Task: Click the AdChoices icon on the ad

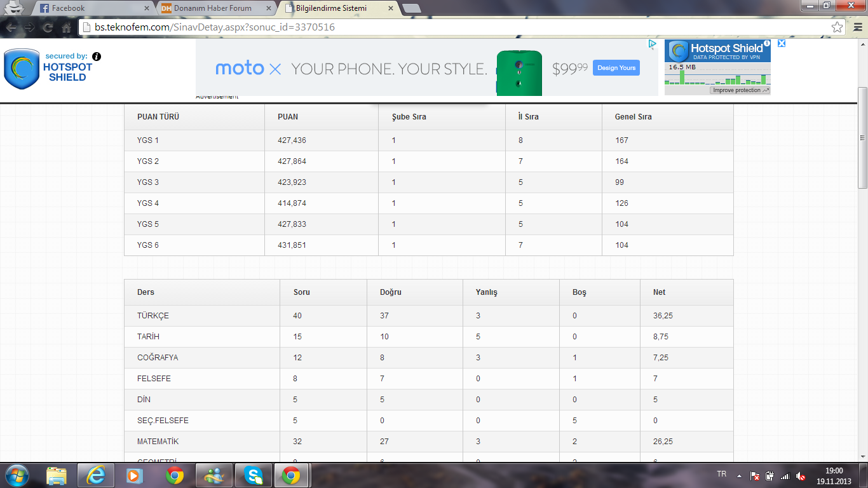Action: (652, 44)
